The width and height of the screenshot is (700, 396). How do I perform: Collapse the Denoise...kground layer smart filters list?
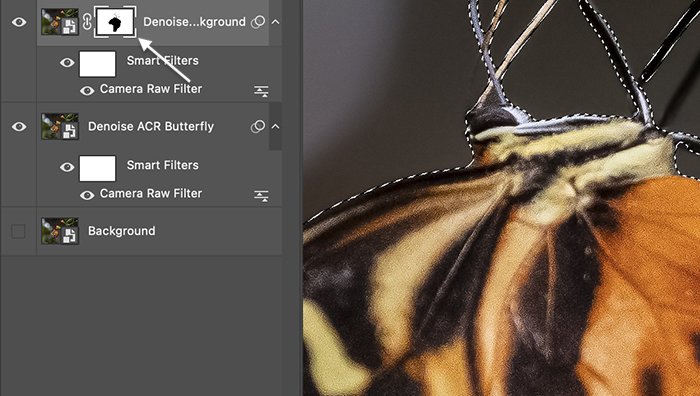point(275,21)
